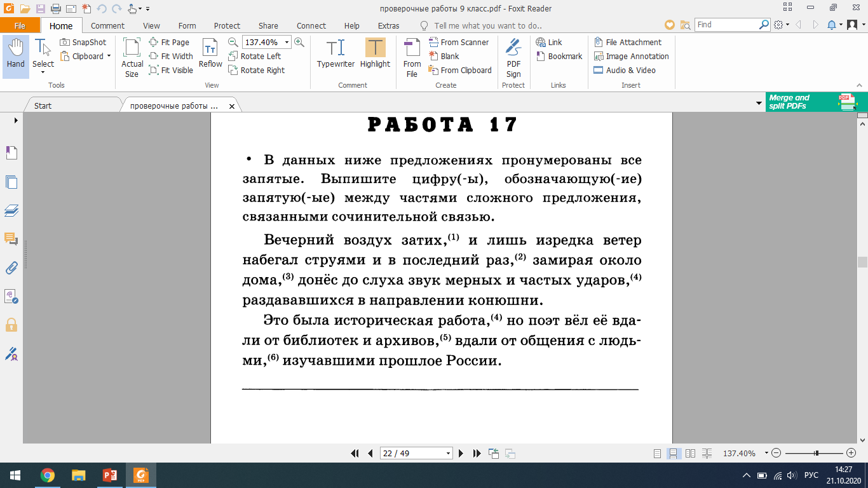
Task: Create PDF From Clipboard
Action: [460, 70]
